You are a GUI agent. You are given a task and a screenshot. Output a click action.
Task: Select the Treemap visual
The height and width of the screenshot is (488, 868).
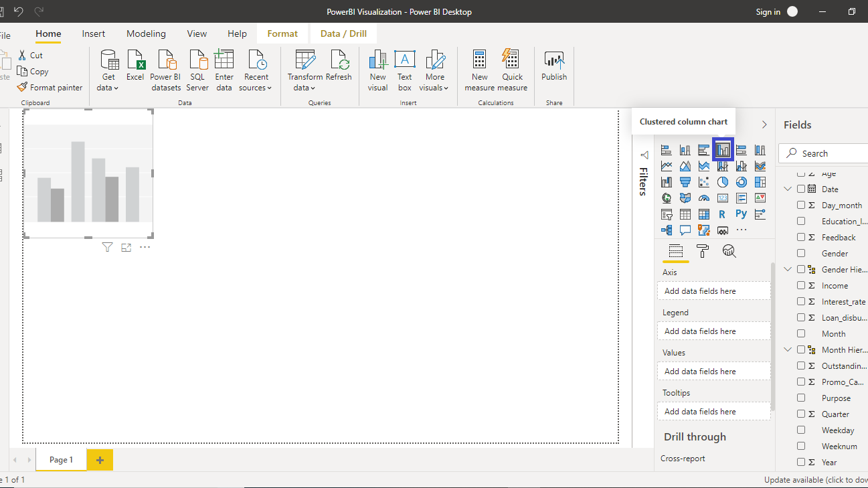[760, 182]
